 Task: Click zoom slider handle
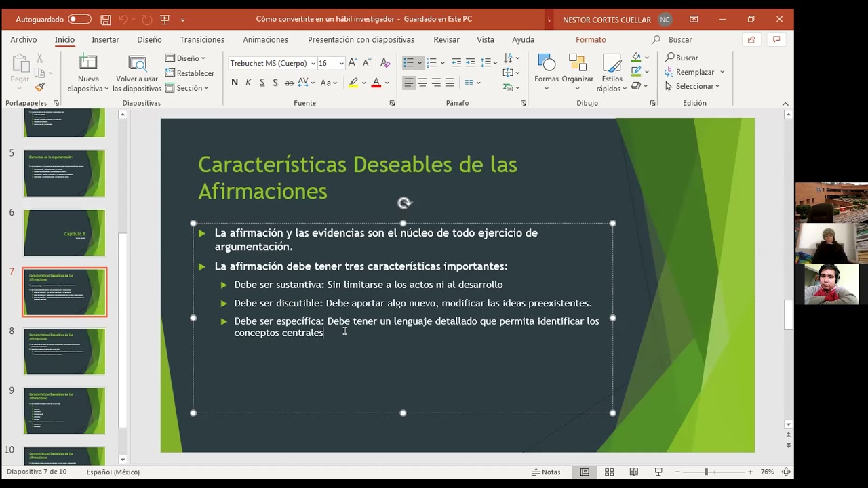point(706,472)
